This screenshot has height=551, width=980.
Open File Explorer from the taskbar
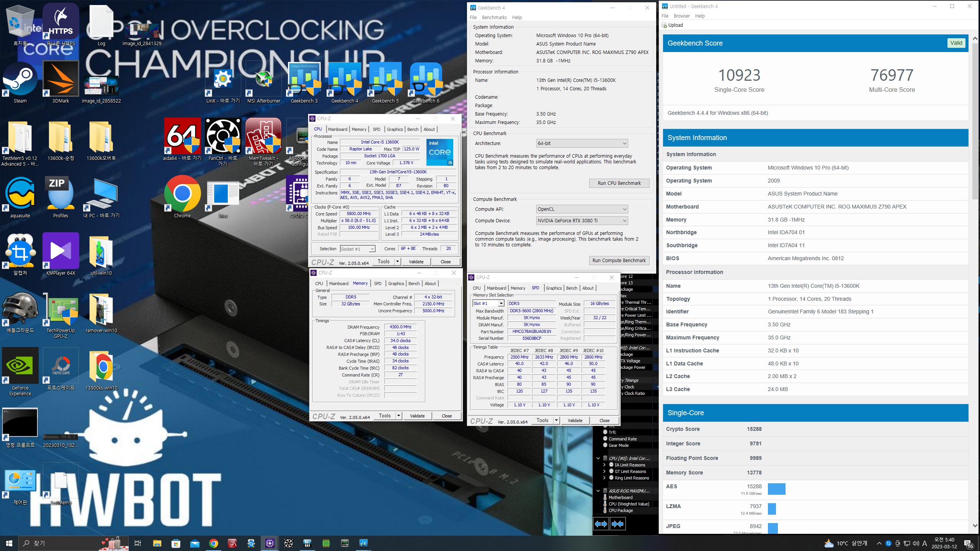[x=157, y=543]
